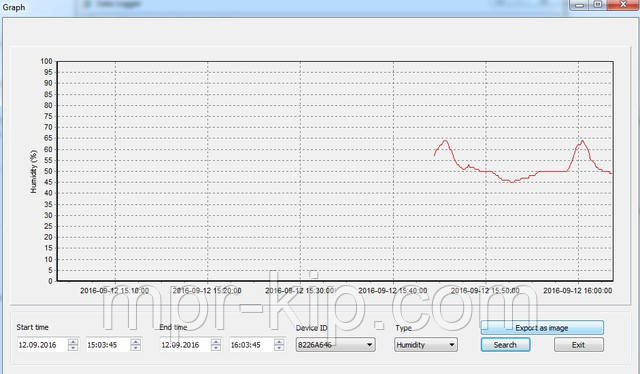Image resolution: width=640 pixels, height=374 pixels.
Task: Decrease start time 15:03:45 using down arrow
Action: click(x=136, y=348)
